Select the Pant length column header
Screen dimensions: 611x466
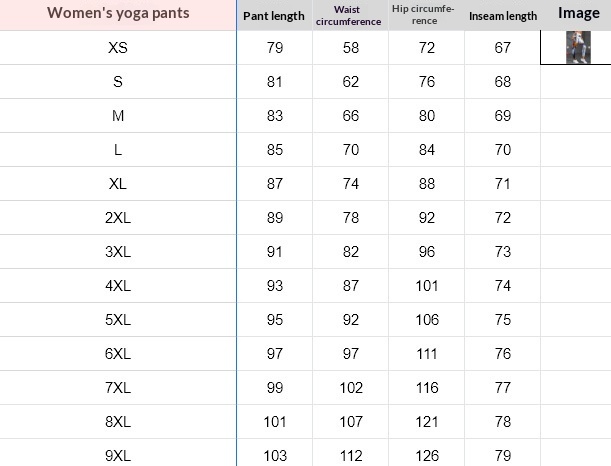coord(274,15)
